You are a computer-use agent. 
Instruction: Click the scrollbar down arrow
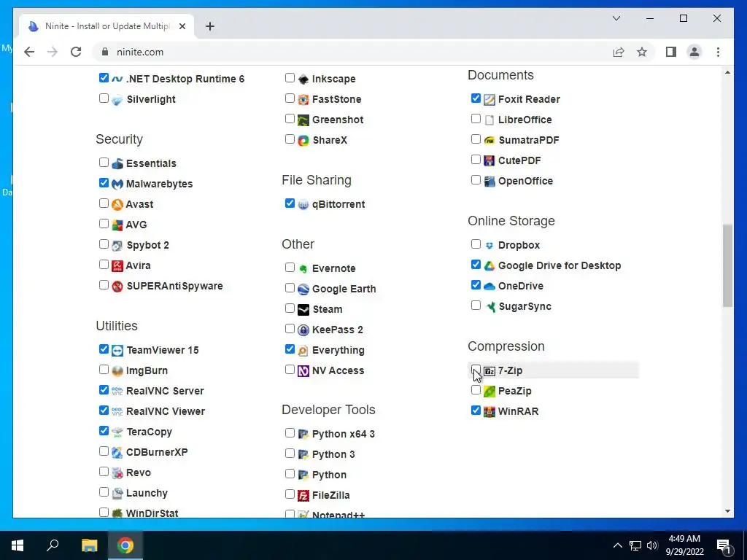click(x=727, y=511)
